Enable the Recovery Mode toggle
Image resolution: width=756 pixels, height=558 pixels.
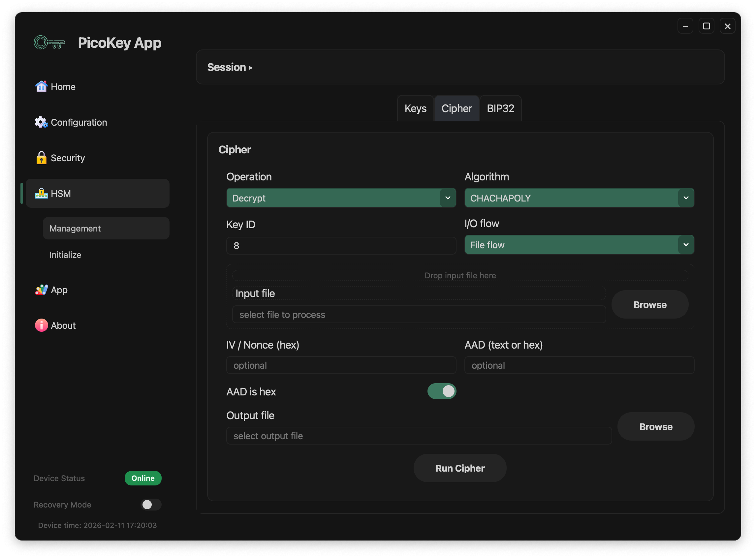pyautogui.click(x=151, y=504)
